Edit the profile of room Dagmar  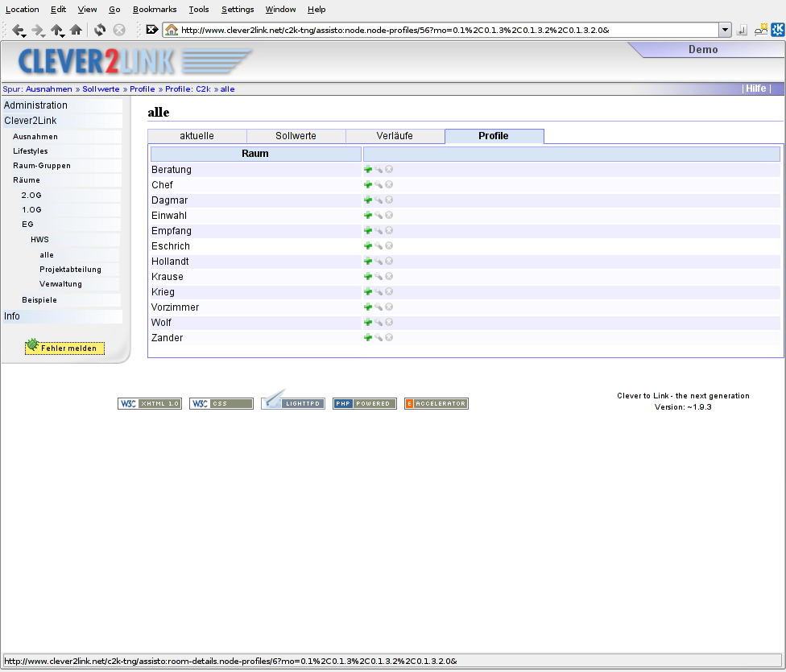tap(379, 200)
